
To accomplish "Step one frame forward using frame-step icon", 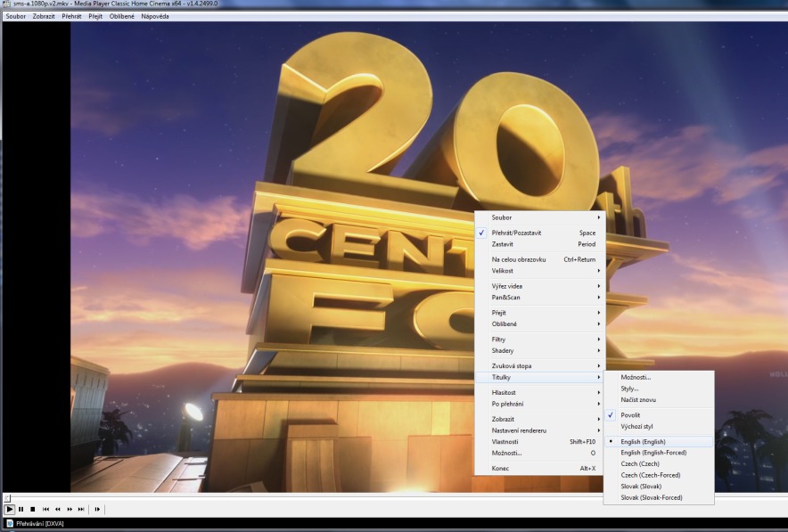I will (x=97, y=509).
